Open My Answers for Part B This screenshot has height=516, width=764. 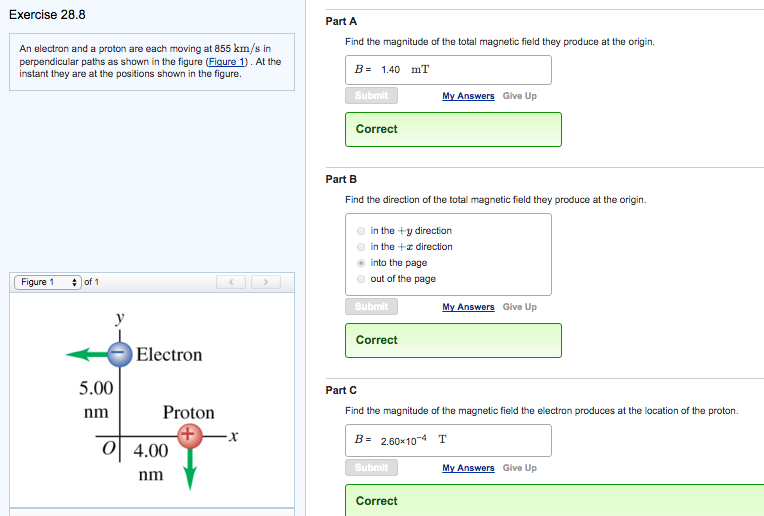click(x=468, y=307)
